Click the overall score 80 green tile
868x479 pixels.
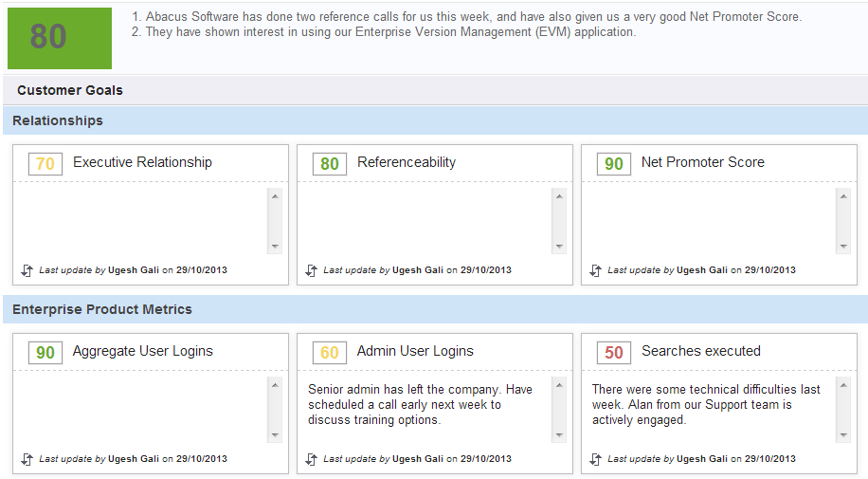60,38
